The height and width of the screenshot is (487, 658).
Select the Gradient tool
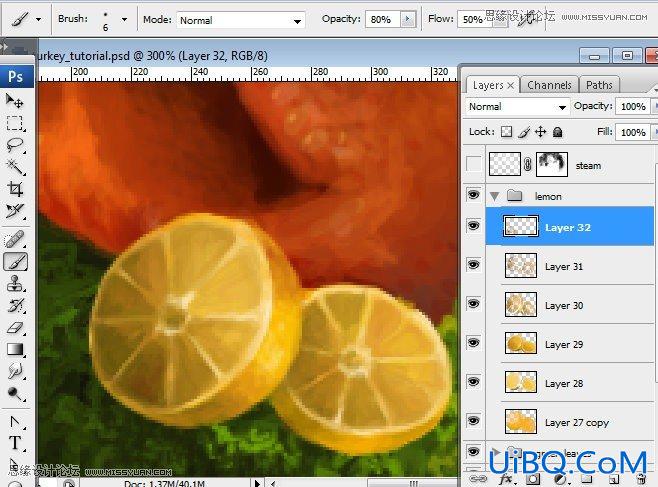15,349
